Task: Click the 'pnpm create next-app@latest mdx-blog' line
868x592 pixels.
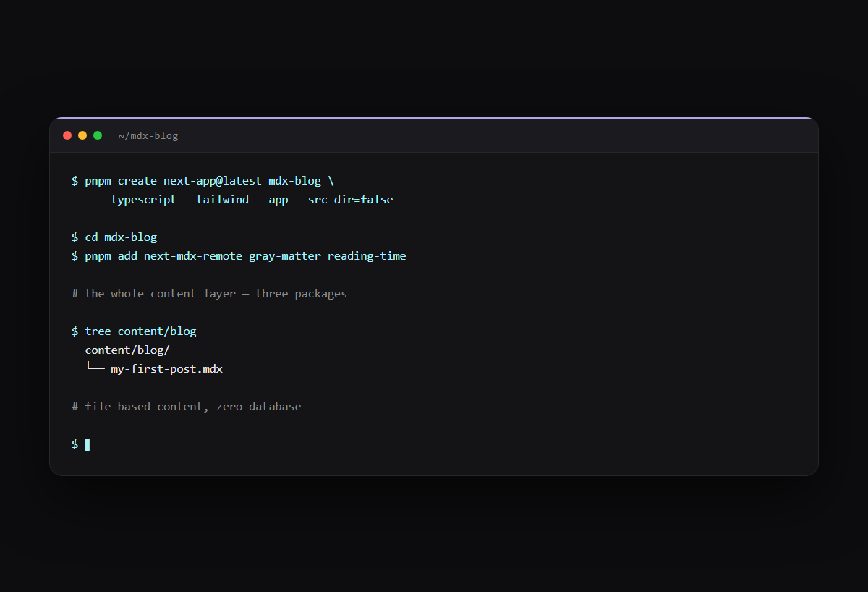Action: click(203, 180)
